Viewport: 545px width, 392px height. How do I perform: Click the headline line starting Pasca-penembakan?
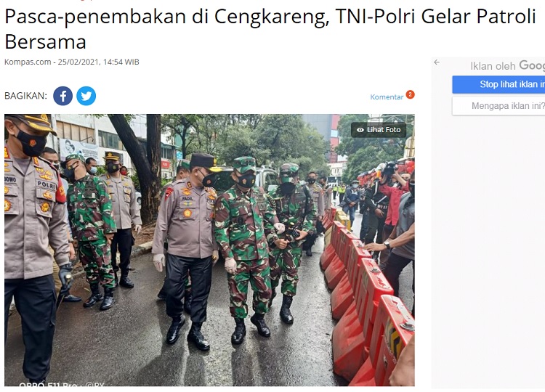pos(270,16)
